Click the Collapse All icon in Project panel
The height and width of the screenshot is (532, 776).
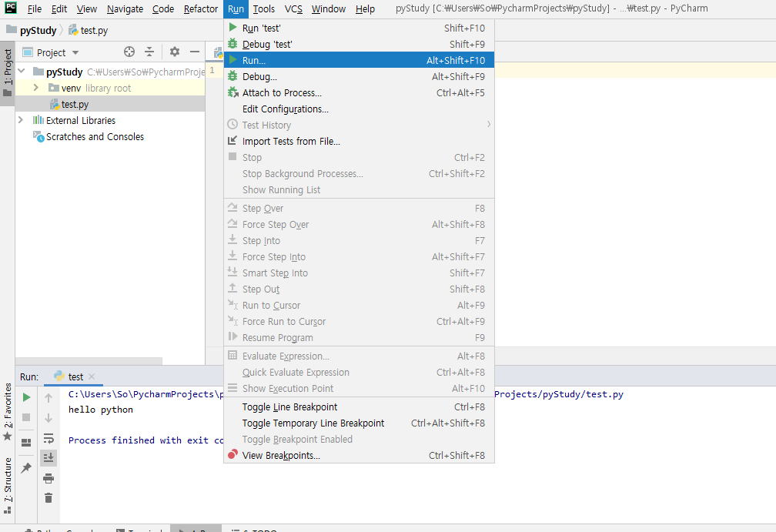[x=149, y=52]
